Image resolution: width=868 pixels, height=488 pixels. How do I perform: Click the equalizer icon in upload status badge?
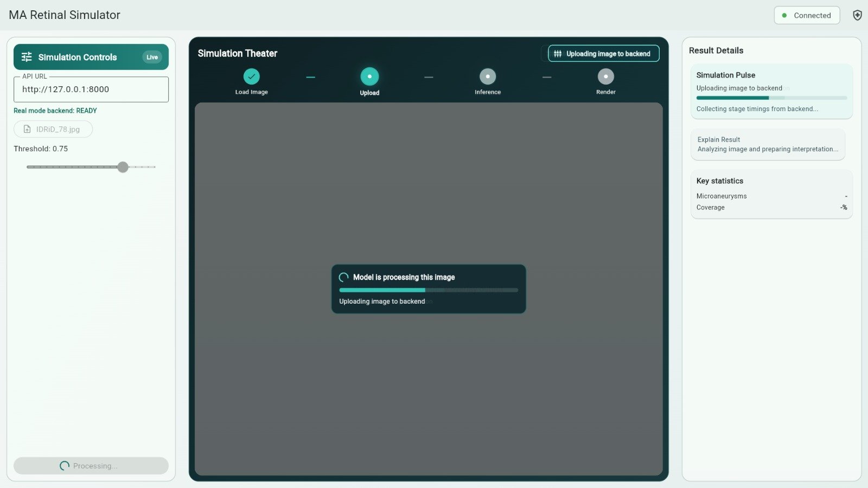pyautogui.click(x=558, y=54)
